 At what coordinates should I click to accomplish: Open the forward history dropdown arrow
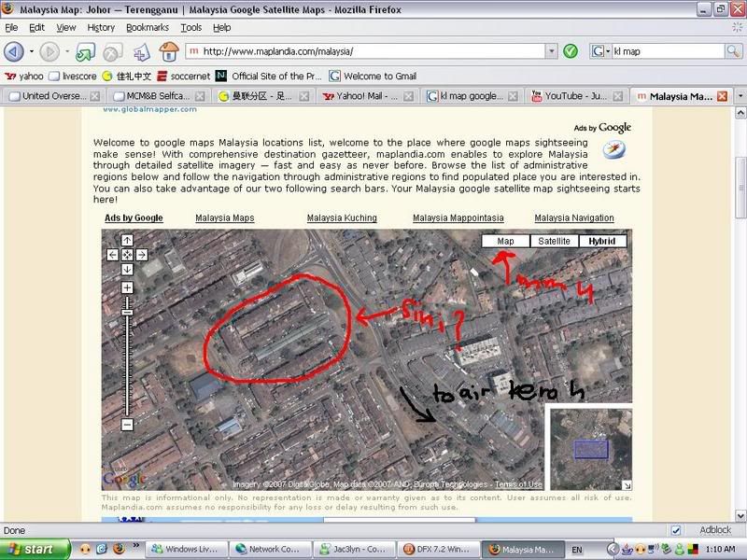[66, 51]
